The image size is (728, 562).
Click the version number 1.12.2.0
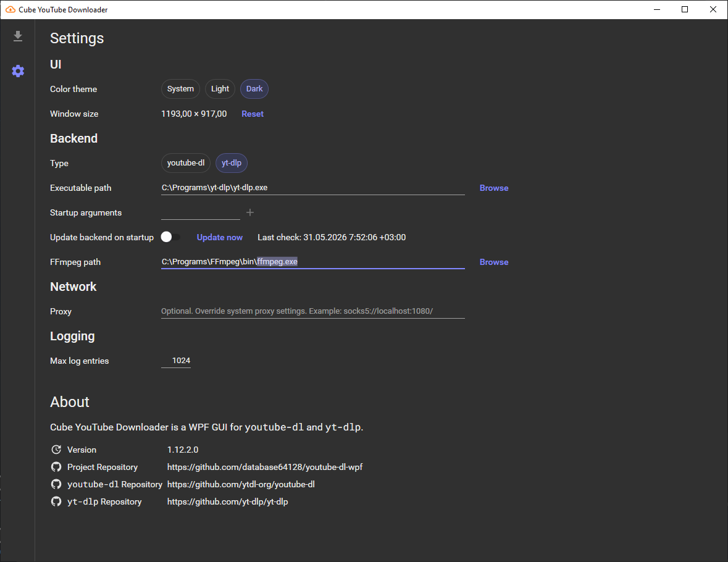tap(183, 450)
